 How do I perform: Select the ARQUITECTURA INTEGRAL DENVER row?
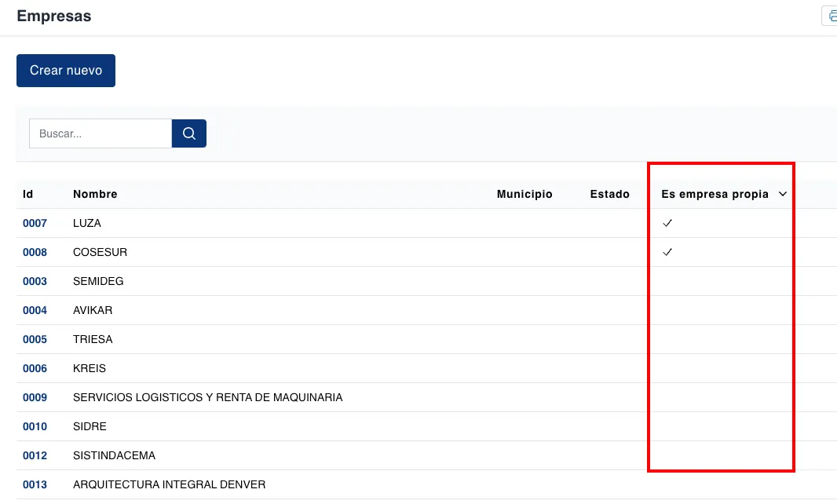pyautogui.click(x=169, y=484)
